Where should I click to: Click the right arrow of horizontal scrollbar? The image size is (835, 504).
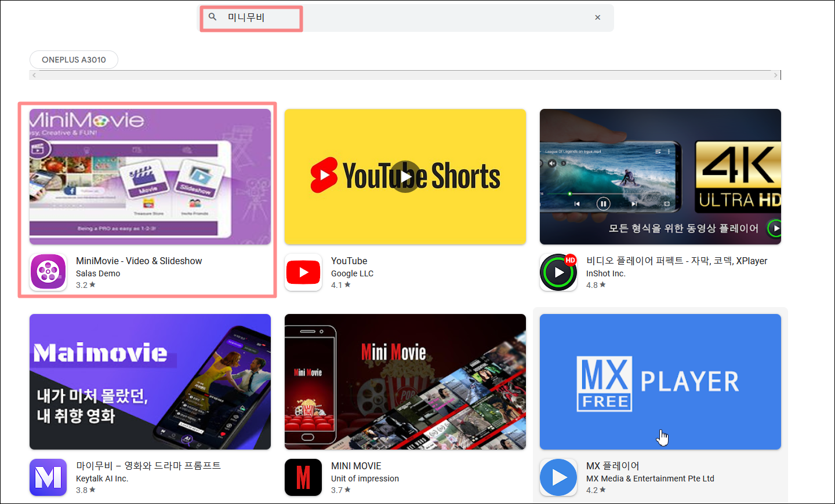[775, 75]
